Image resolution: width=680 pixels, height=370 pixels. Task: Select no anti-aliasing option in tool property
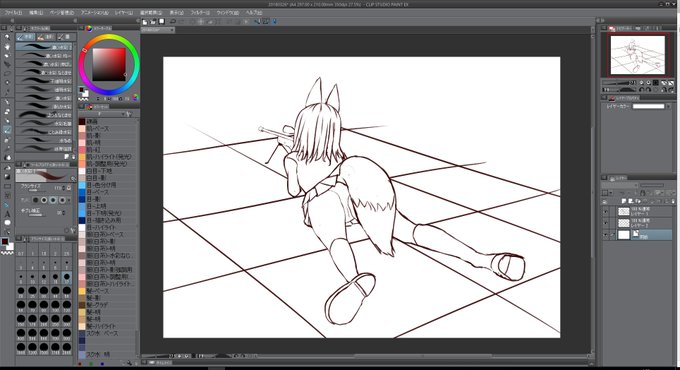(36, 200)
